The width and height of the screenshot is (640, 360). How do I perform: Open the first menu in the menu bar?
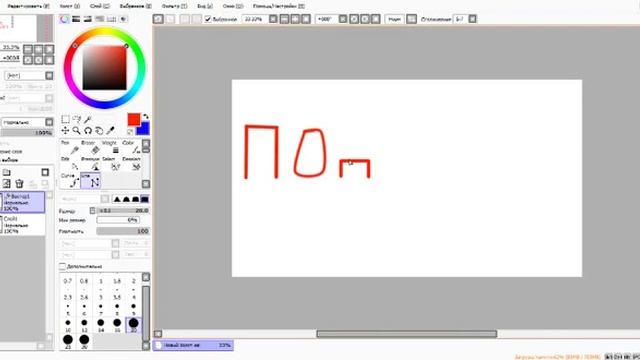coord(29,6)
